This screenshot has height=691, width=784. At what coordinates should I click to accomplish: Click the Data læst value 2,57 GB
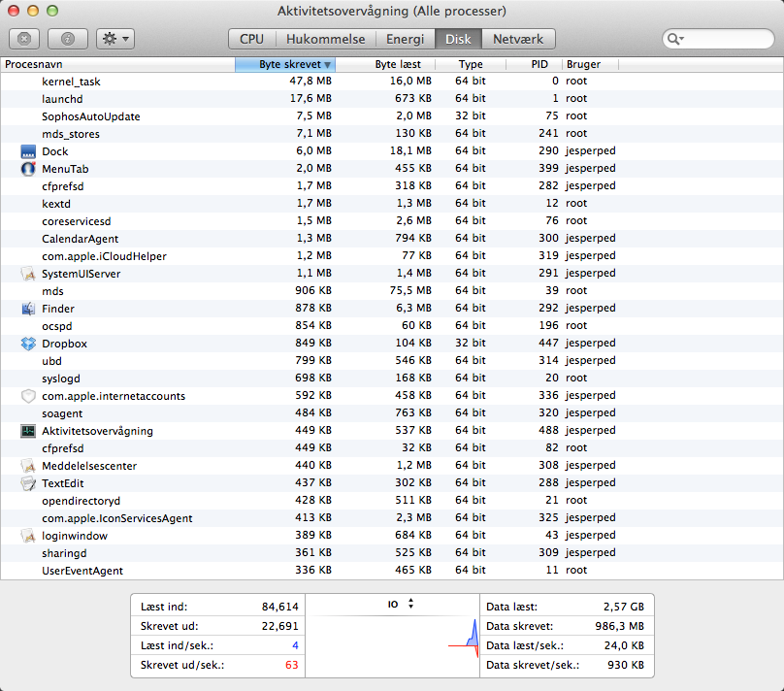tap(624, 607)
